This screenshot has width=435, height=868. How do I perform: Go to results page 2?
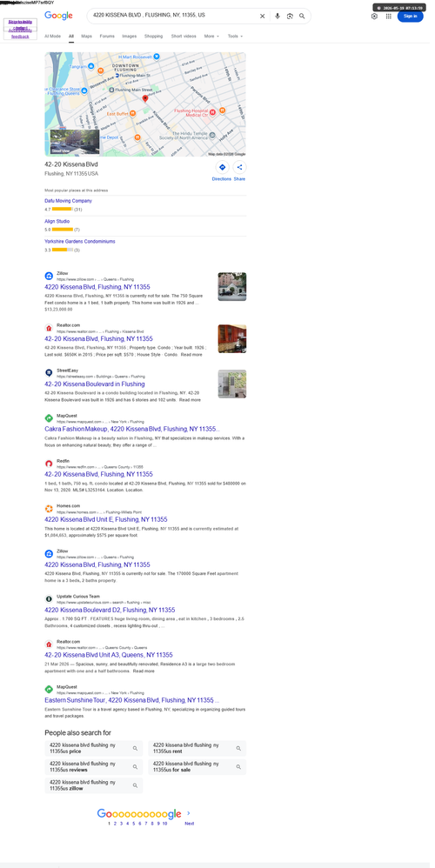pos(115,823)
